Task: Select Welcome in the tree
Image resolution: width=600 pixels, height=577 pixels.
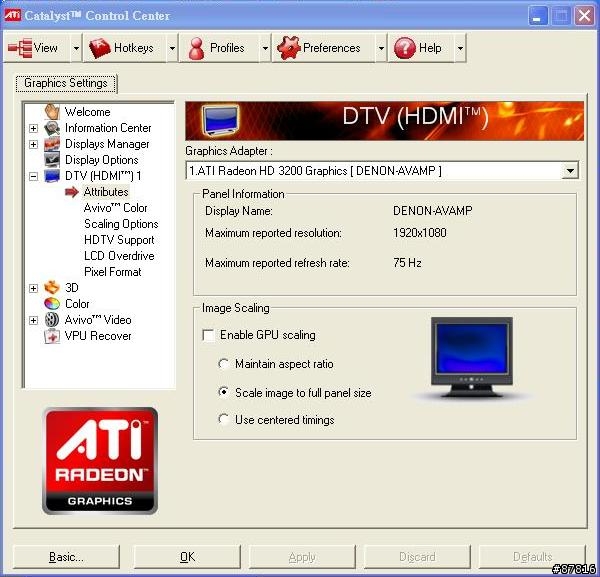Action: (88, 112)
